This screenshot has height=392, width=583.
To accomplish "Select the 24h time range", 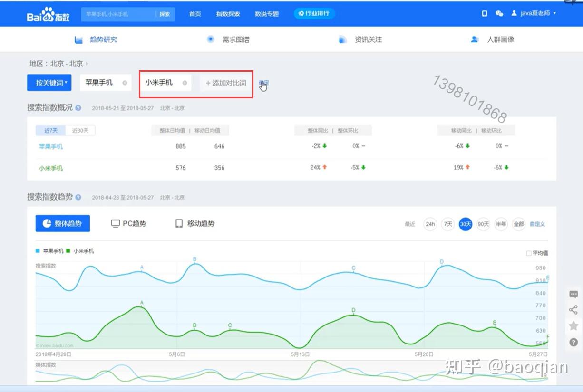I will coord(430,224).
